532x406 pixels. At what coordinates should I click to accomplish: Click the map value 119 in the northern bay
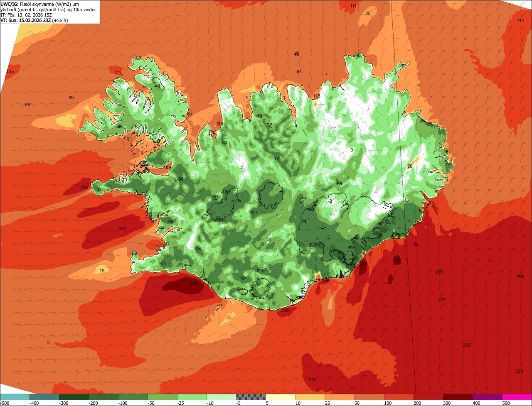(x=219, y=124)
